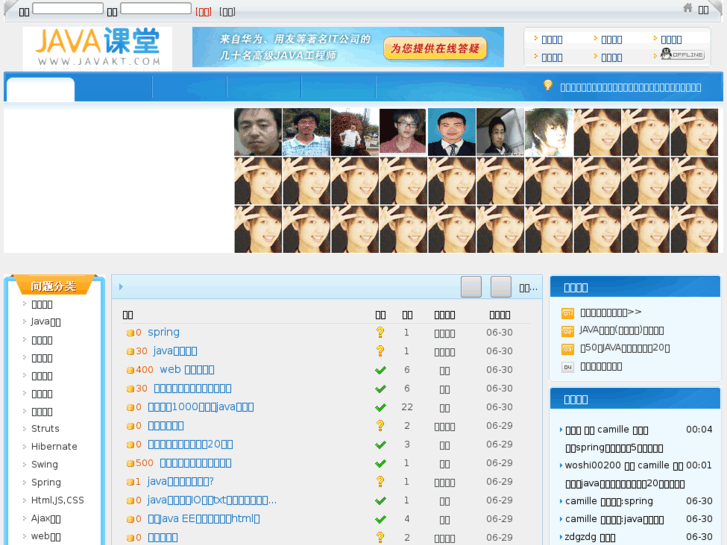Click the more link beside the gray buttons

click(528, 289)
